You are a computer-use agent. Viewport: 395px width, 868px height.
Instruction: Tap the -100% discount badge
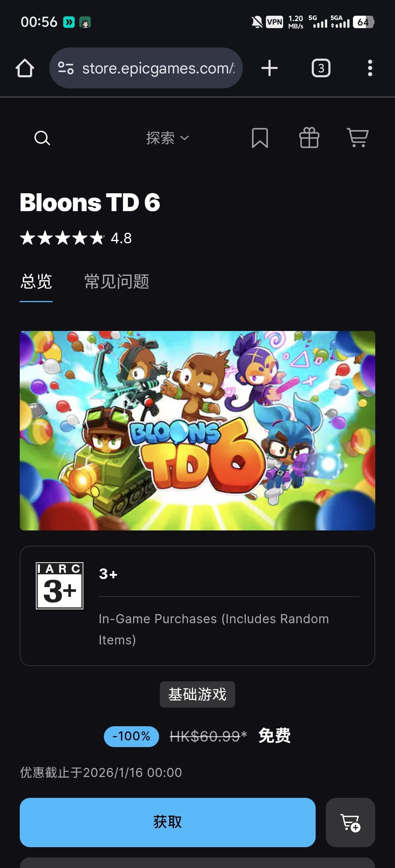[131, 736]
